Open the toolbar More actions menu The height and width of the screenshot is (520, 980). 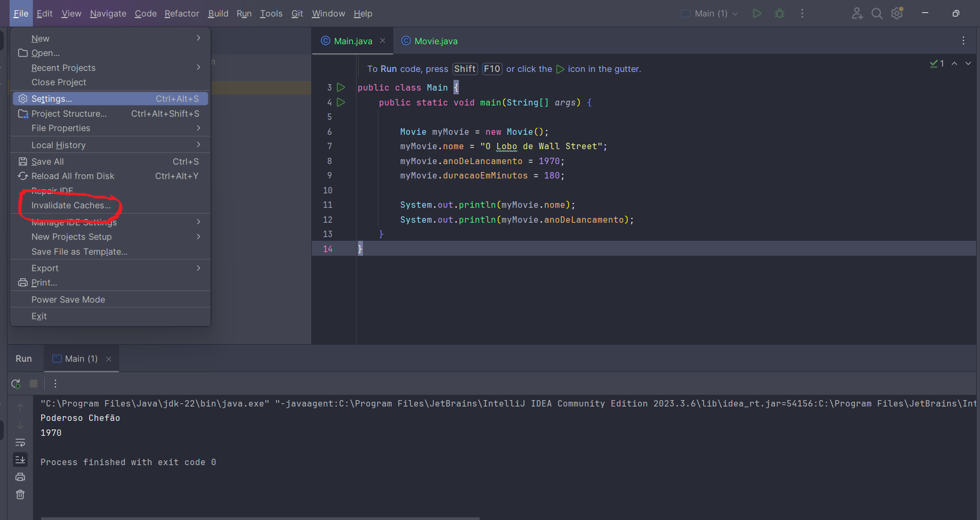(x=802, y=13)
